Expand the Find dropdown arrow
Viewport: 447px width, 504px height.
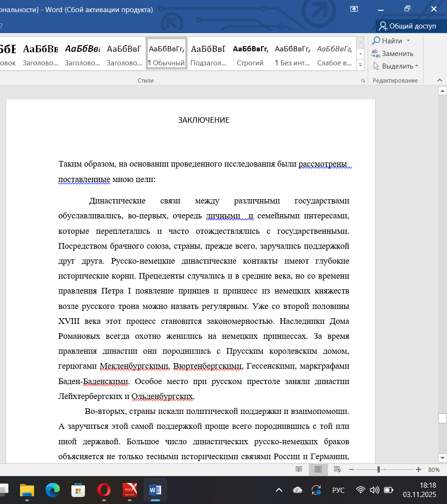pyautogui.click(x=408, y=41)
